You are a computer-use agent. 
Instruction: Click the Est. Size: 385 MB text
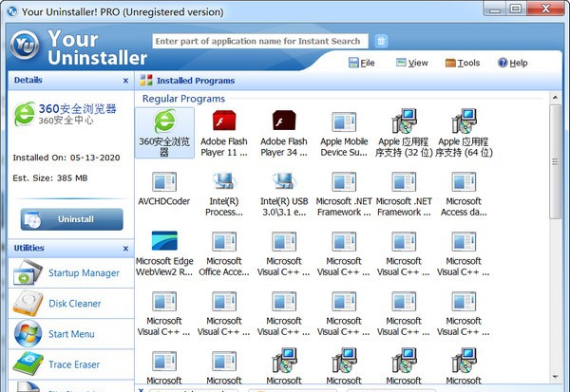pyautogui.click(x=50, y=178)
